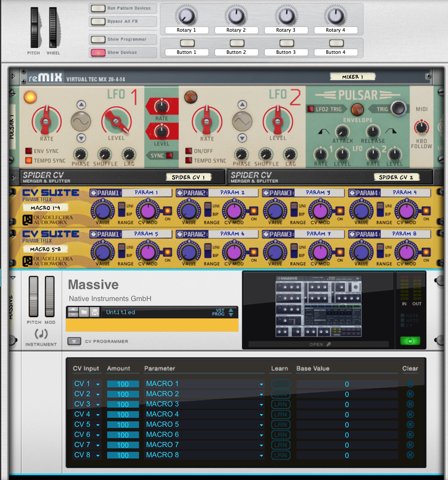Toggle the LFO SYNC red switch
The image size is (448, 480).
pos(169,156)
